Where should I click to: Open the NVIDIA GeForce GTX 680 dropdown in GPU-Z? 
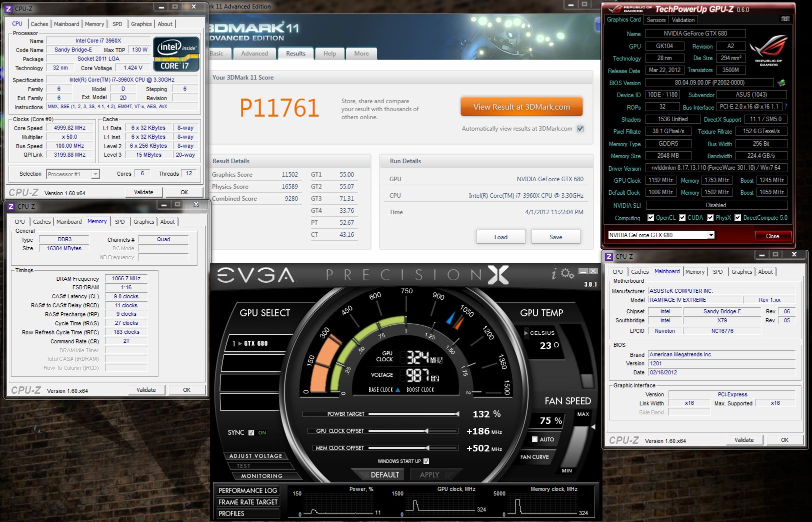[710, 235]
